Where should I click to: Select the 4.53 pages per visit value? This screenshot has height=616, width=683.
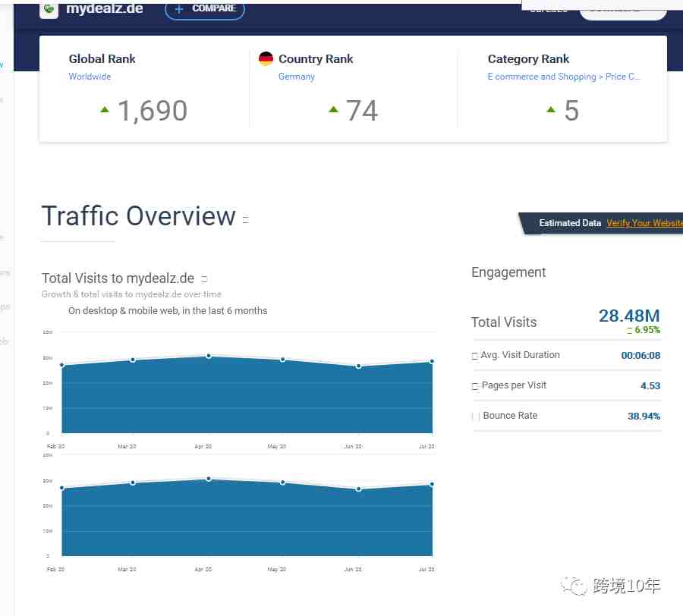pyautogui.click(x=650, y=385)
